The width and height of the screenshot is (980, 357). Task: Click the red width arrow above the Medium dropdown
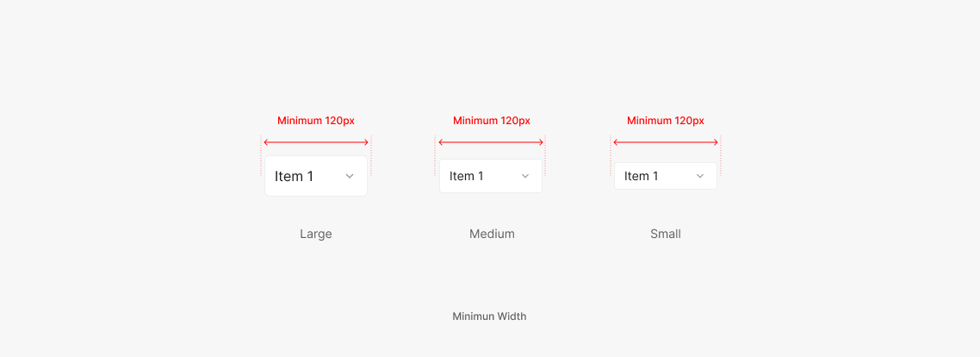pos(491,142)
